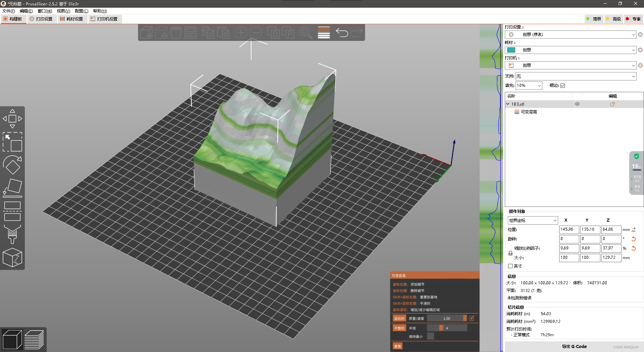Select Advanced (高级) mode
644x352 pixels.
(x=613, y=19)
